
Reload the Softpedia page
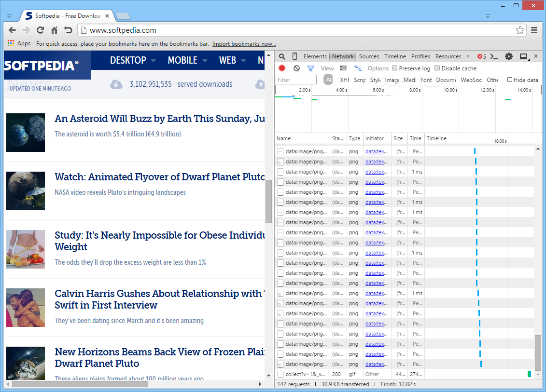[x=41, y=30]
